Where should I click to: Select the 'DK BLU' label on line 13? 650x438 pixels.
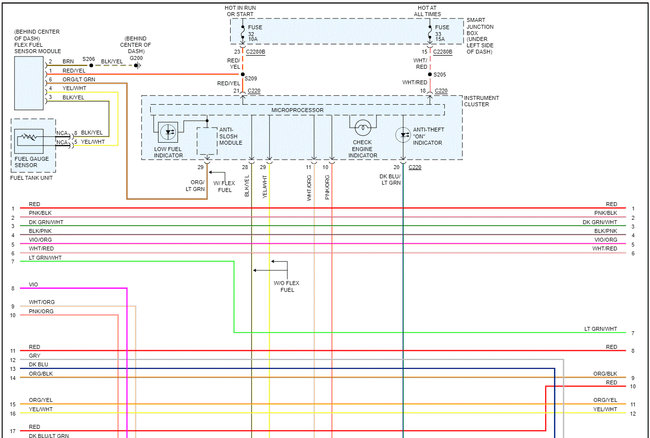tap(38, 365)
